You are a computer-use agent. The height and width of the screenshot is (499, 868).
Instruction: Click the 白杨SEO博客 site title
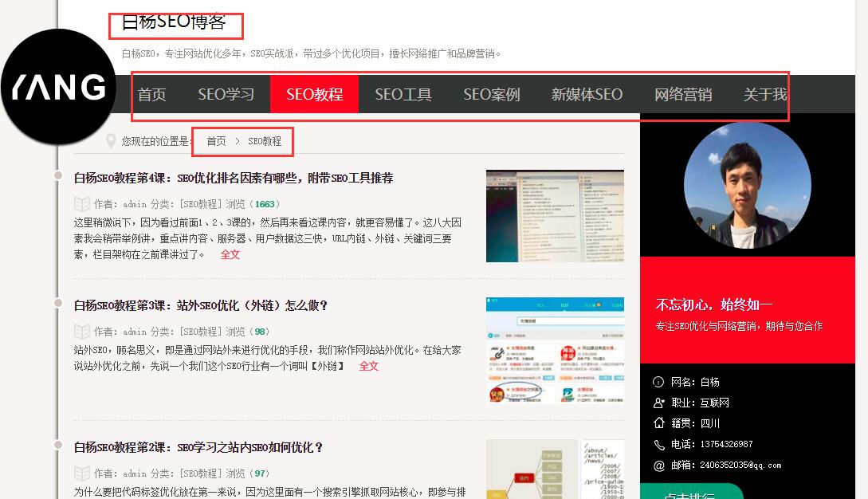click(x=174, y=21)
